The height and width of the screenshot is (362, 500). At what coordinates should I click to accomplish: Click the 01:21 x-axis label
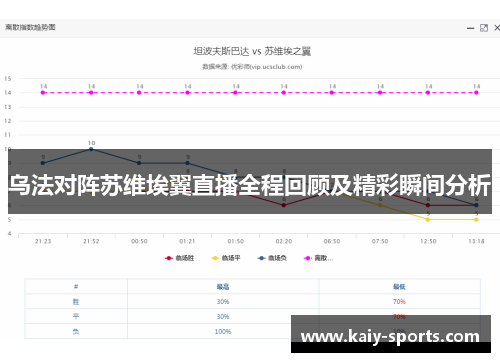click(x=187, y=241)
